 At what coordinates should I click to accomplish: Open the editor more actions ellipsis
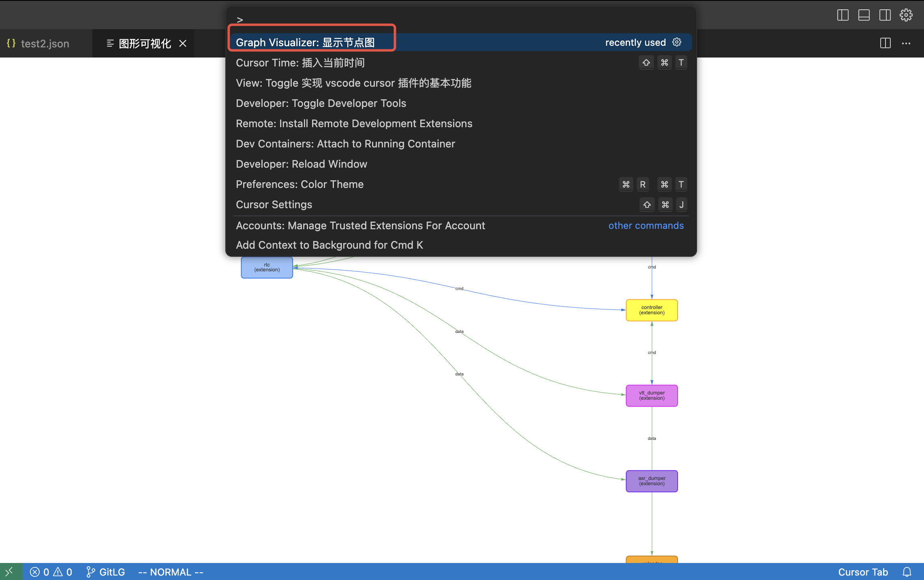click(906, 43)
